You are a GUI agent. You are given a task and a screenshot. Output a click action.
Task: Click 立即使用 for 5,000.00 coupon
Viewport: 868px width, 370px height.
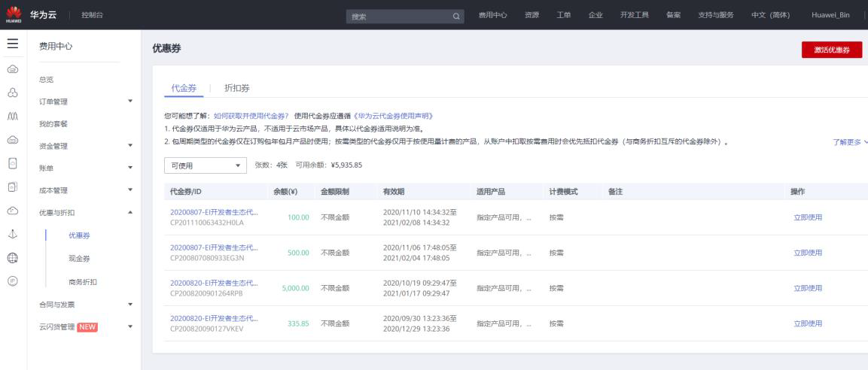[808, 288]
